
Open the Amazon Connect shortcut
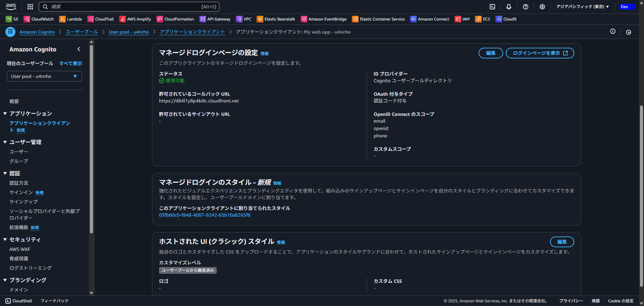pos(430,19)
